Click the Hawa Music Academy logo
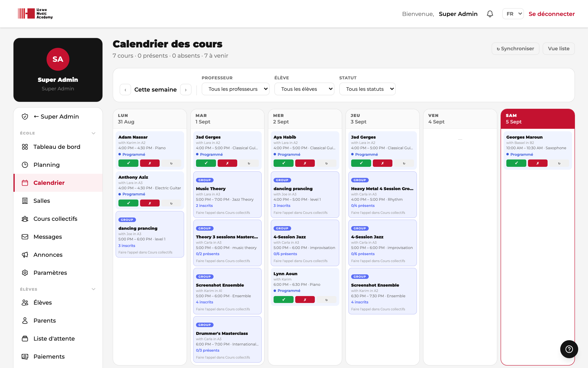Viewport: 588px width, 368px height. [x=35, y=14]
